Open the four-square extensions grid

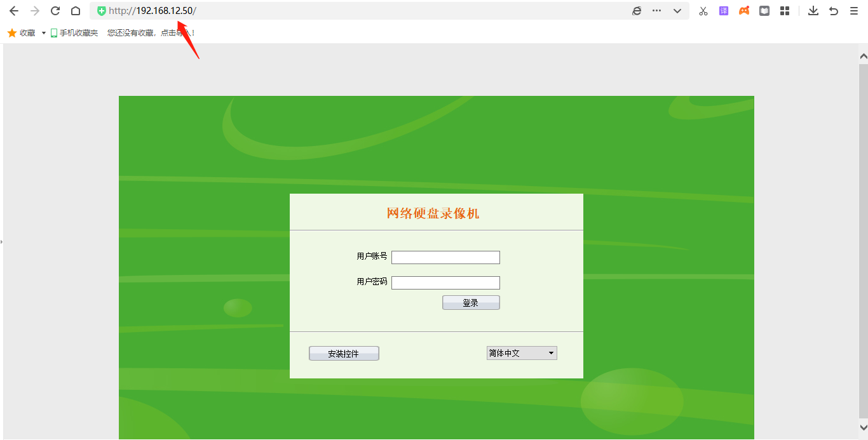[785, 11]
